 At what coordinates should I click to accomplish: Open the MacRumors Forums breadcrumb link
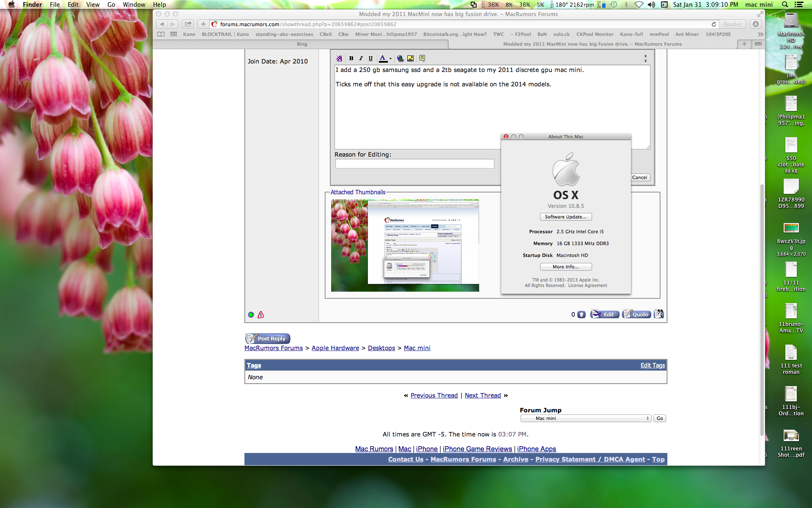tap(274, 348)
